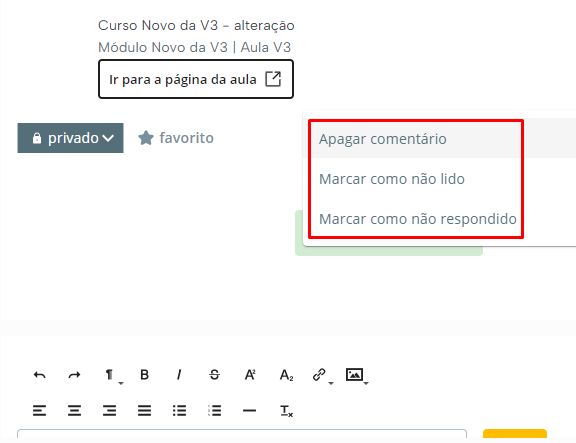The image size is (576, 443).
Task: Justify text alignment
Action: (144, 410)
